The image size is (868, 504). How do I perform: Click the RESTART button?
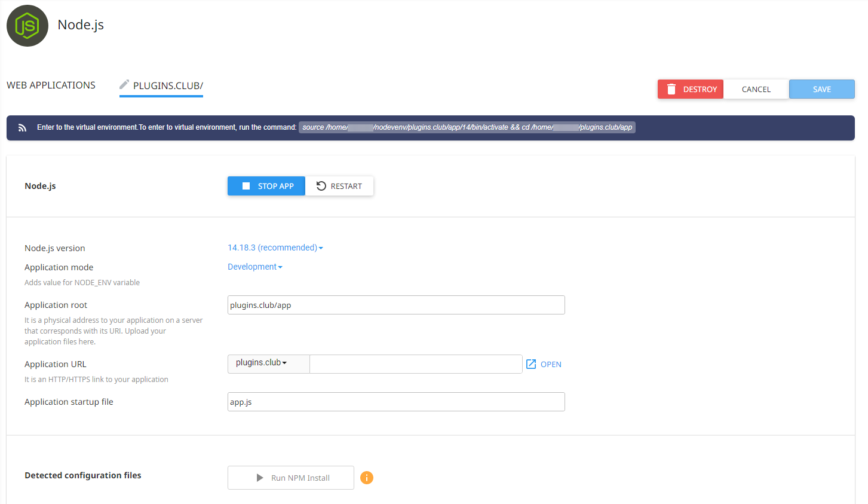coord(339,186)
